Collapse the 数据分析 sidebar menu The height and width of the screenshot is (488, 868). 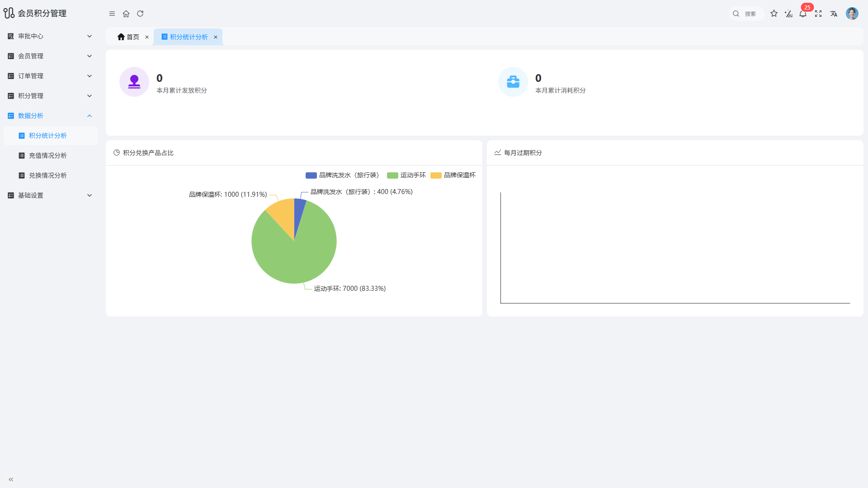tap(50, 116)
